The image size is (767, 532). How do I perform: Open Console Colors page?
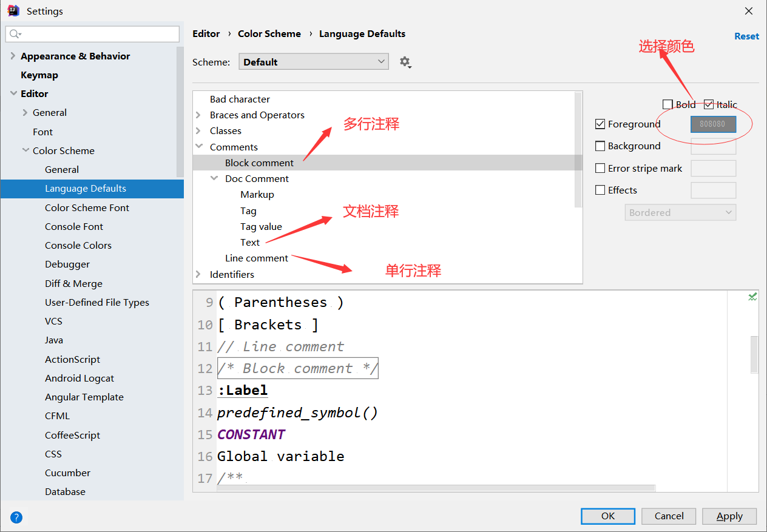point(78,245)
